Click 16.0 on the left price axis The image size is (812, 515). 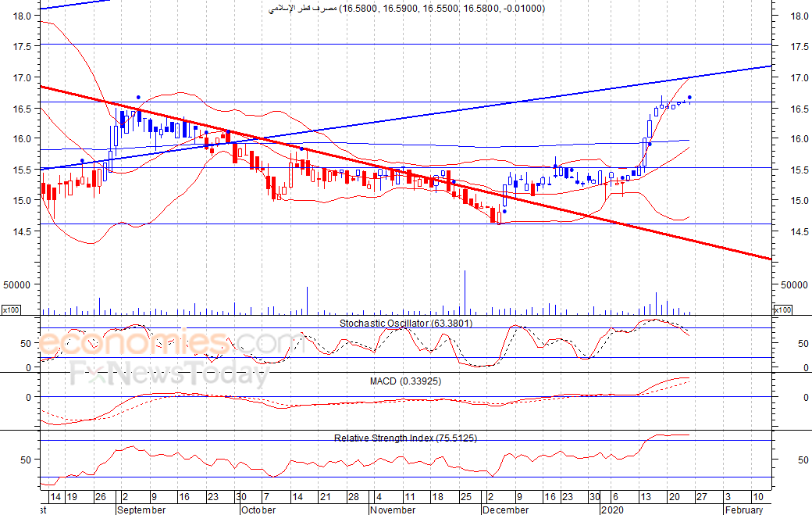[23, 139]
